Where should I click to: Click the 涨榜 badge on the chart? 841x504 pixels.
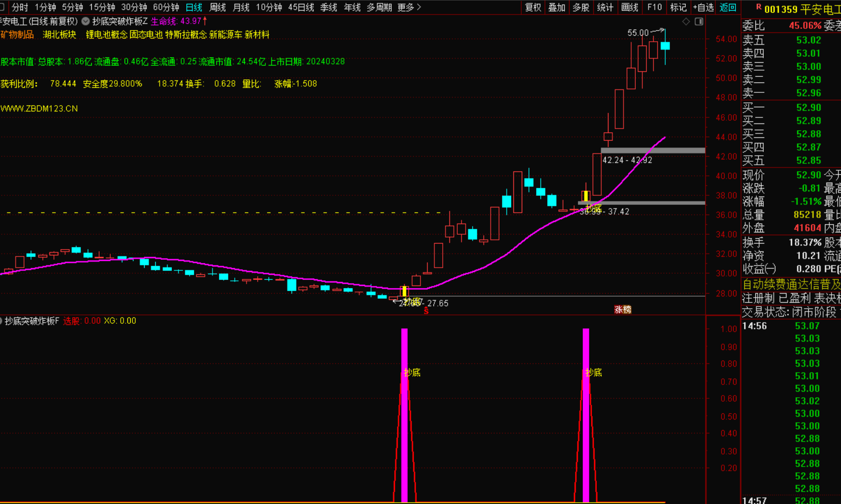[x=622, y=309]
